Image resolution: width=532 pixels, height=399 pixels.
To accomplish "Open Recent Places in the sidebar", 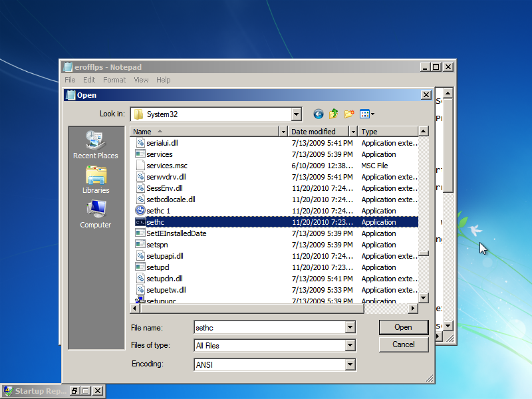I will [x=96, y=145].
